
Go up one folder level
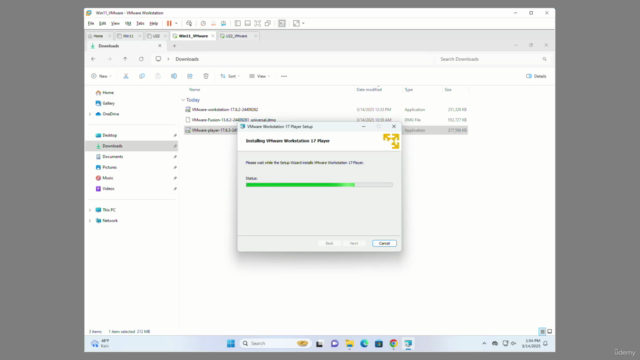125,59
